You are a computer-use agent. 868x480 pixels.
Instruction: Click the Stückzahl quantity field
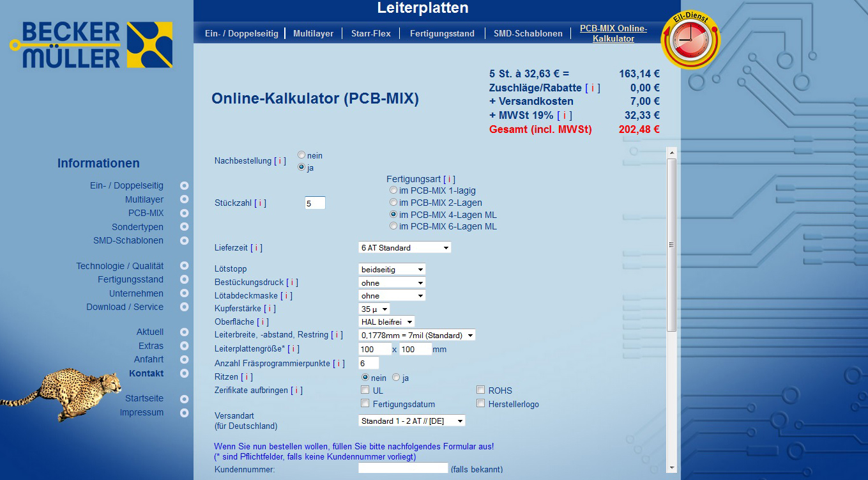[315, 203]
